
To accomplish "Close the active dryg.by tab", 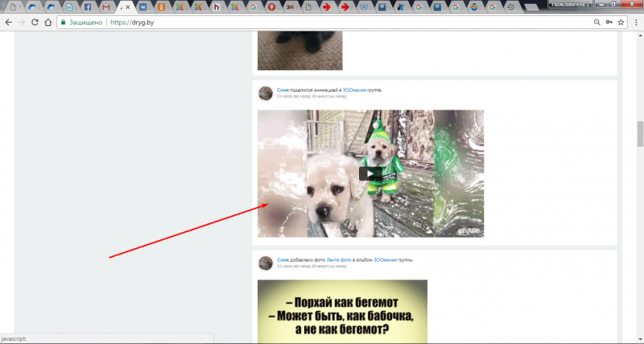I will 127,7.
